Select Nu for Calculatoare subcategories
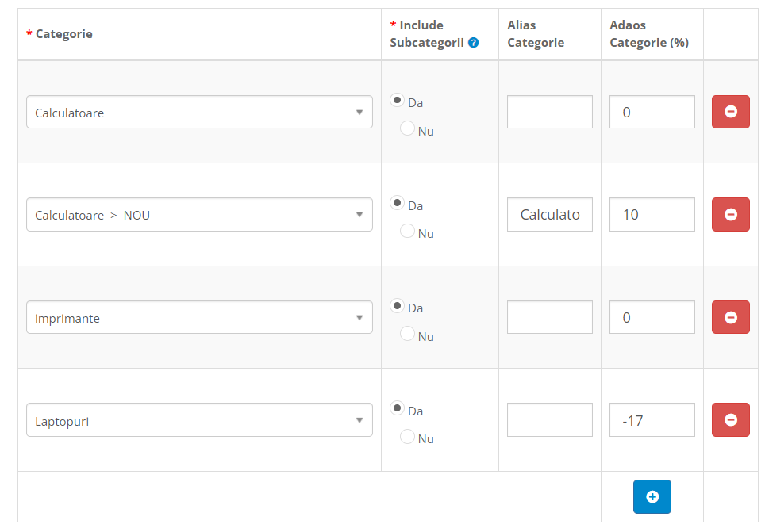Screen dimensions: 765x532 click(407, 128)
